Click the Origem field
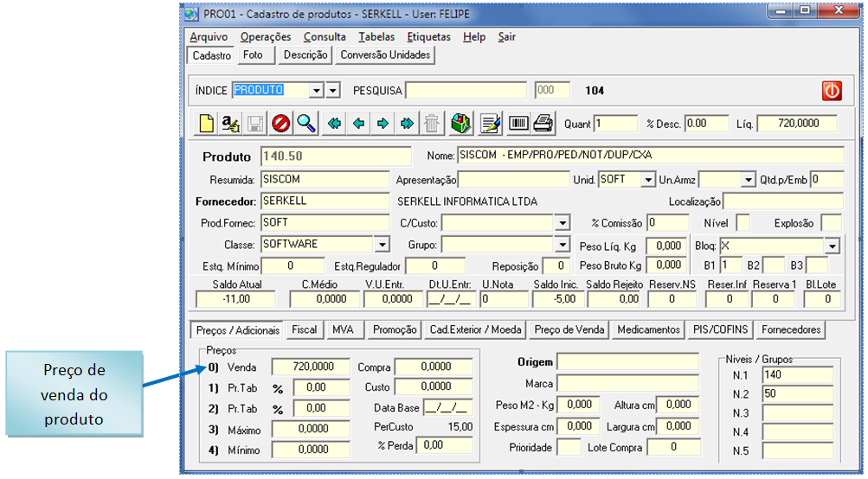Viewport: 868px width, 479px height. point(627,361)
